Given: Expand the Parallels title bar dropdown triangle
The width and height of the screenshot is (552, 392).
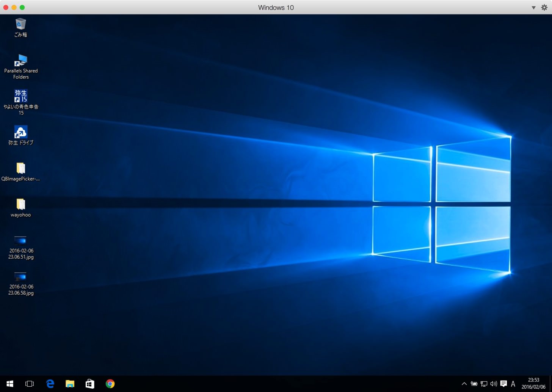Looking at the screenshot, I should (x=533, y=8).
